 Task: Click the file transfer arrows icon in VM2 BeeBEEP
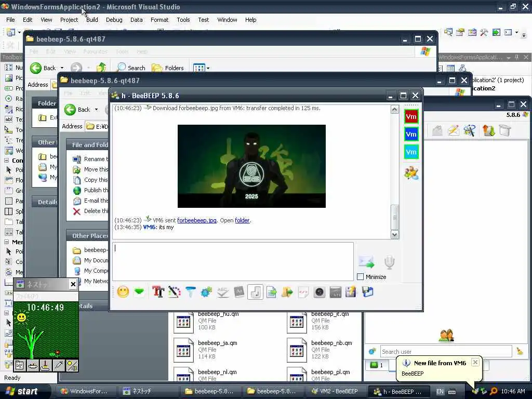pos(488,130)
